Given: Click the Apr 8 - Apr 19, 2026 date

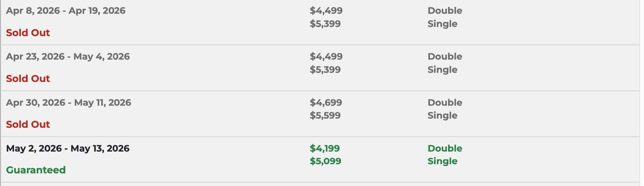Looking at the screenshot, I should pos(66,11).
